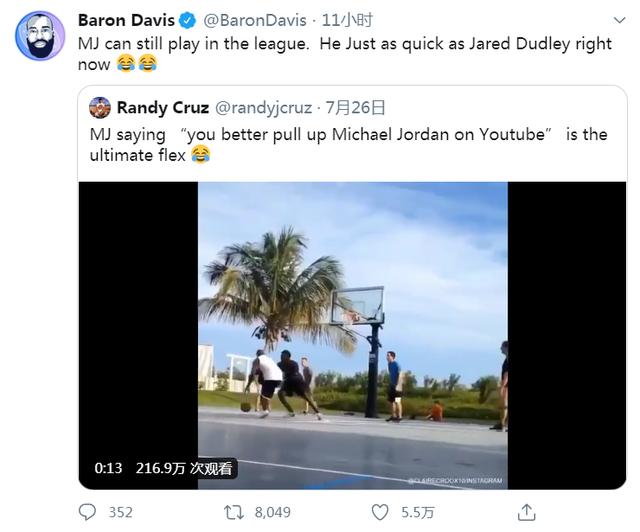This screenshot has height=532, width=640.
Task: Click the share upload icon
Action: (x=526, y=512)
